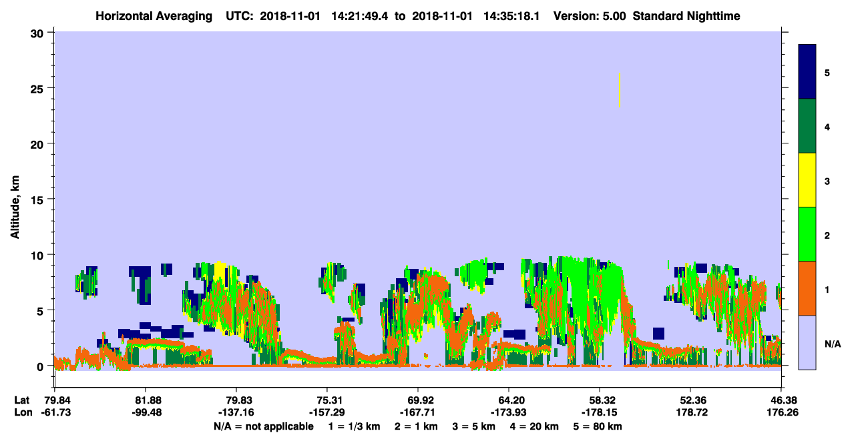The height and width of the screenshot is (445, 868).
Task: Click longitude value -61.73
Action: [55, 412]
